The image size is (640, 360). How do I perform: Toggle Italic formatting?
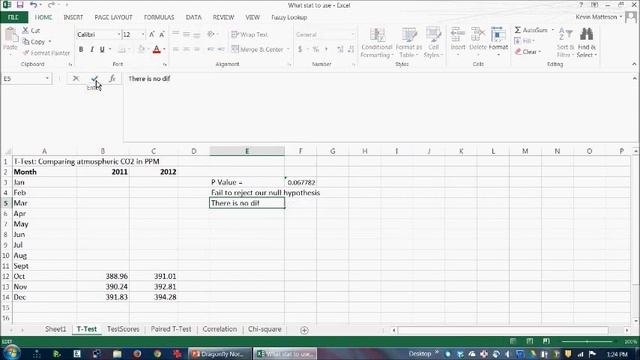(92, 49)
